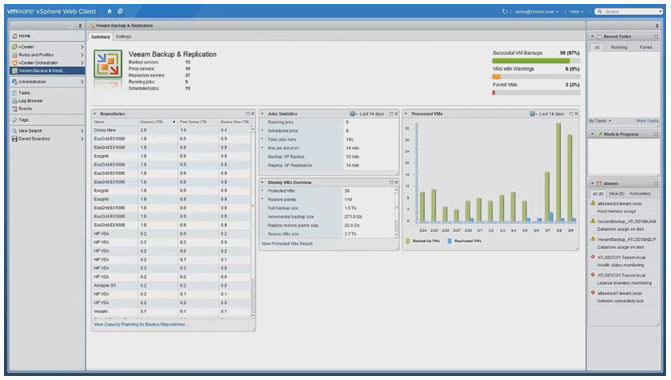Open the Jobs Statistics Last 14 days period selector
The image size is (671, 380).
click(367, 114)
